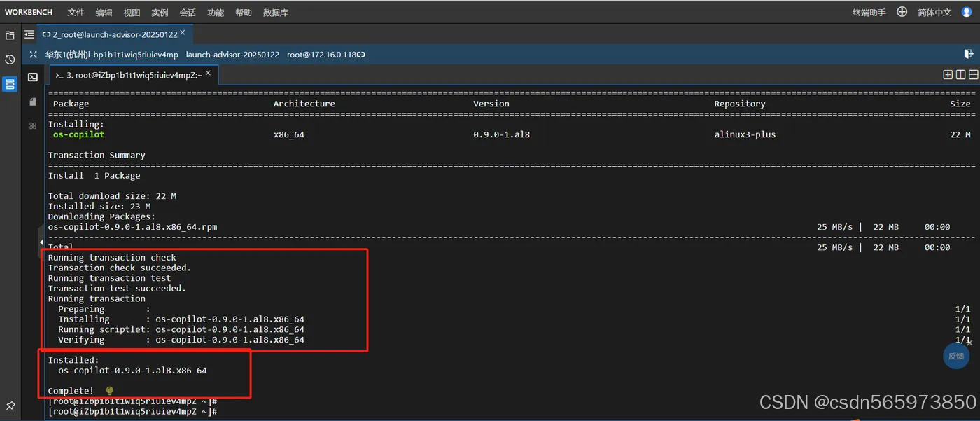Add a new terminal with the plus-box icon

948,74
